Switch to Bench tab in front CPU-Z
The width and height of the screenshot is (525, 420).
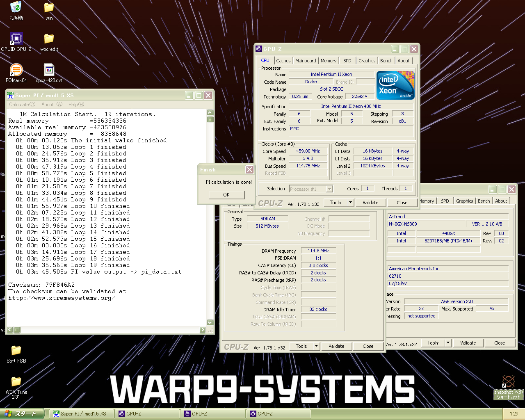coord(386,61)
